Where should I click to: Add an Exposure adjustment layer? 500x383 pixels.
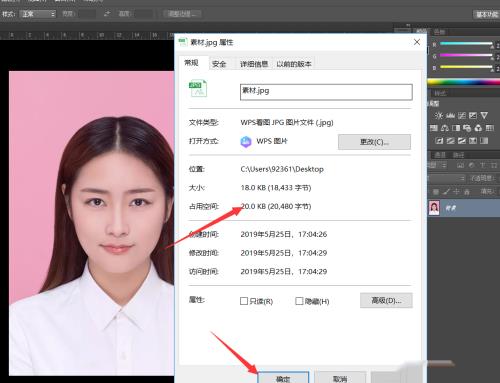[x=473, y=115]
